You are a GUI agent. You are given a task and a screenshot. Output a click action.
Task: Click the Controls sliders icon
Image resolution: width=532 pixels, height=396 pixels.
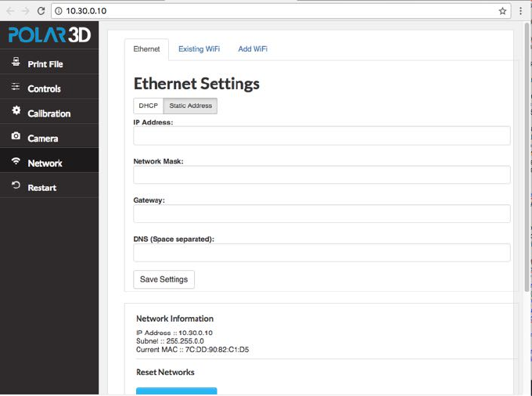(x=16, y=88)
